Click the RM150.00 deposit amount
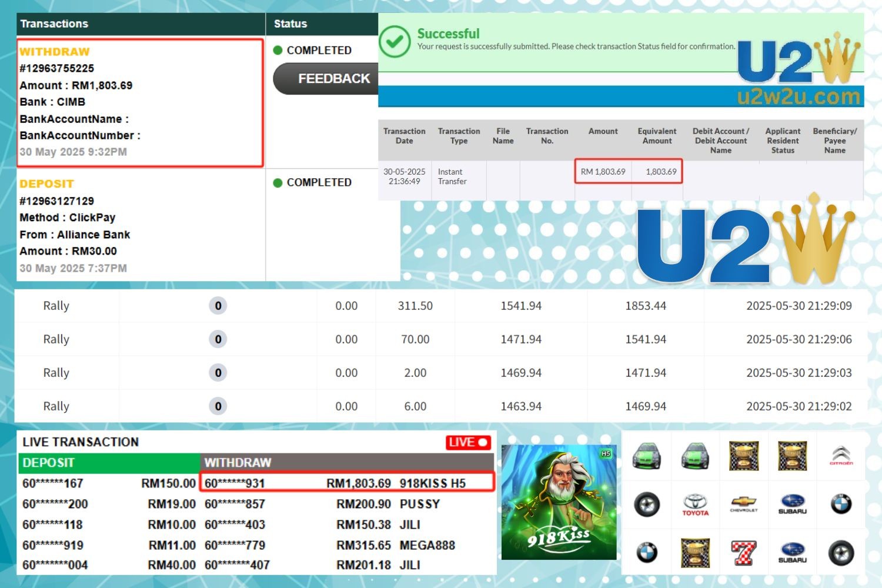The image size is (882, 588). tap(168, 483)
